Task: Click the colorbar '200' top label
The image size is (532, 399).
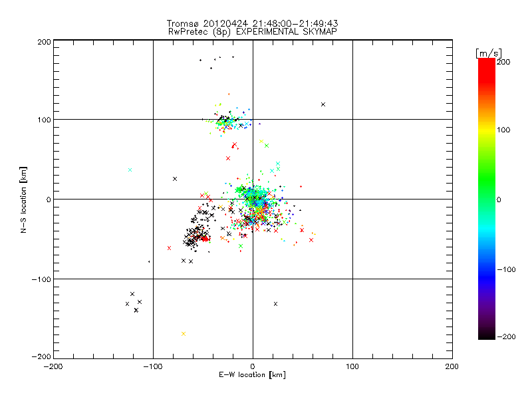Action: pyautogui.click(x=503, y=62)
